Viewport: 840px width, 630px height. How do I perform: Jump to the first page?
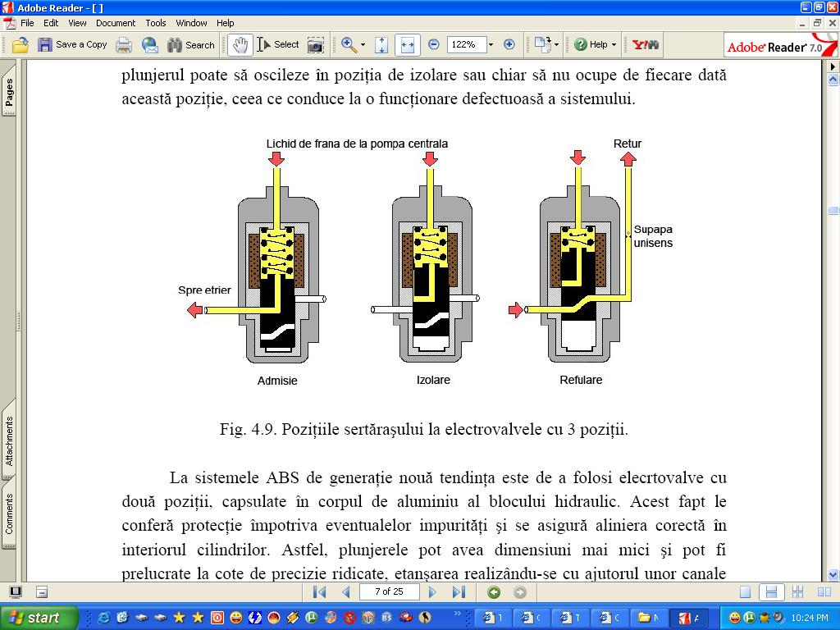(x=320, y=592)
